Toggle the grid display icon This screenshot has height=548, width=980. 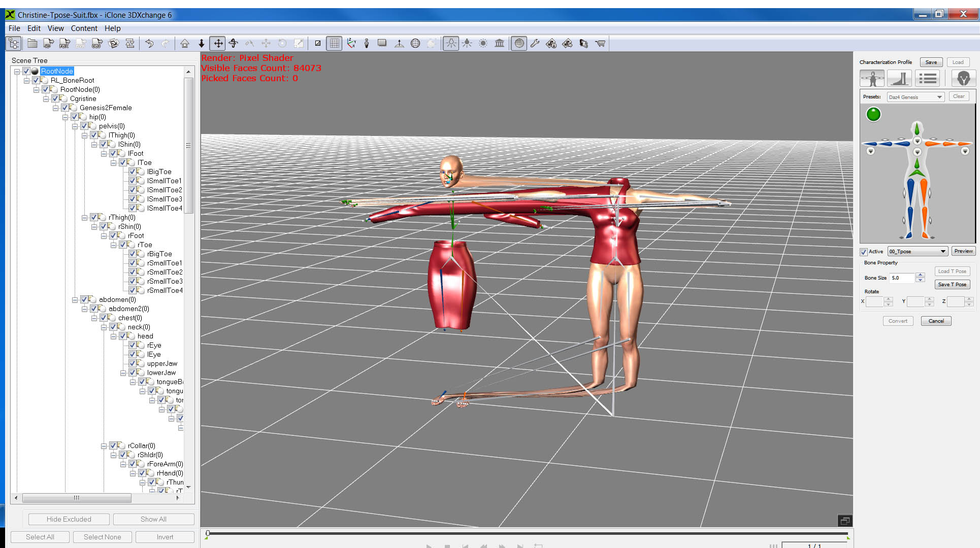pos(334,44)
